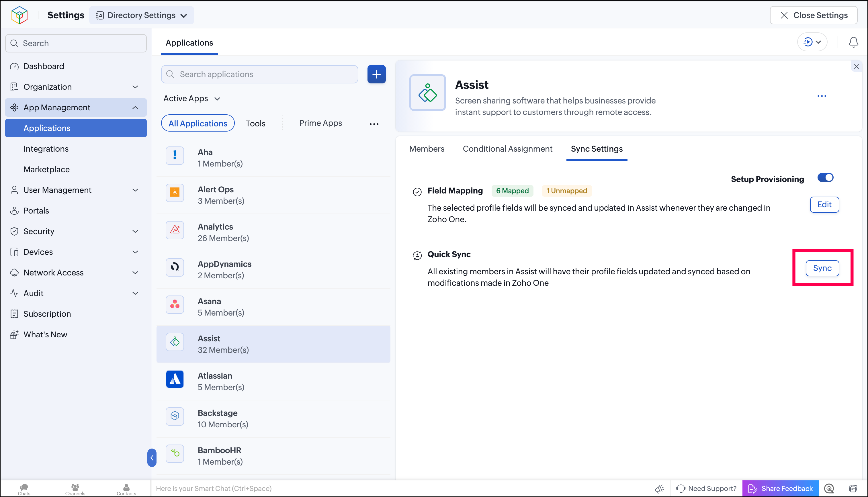Open the BambooHR application icon
This screenshot has height=497, width=868.
pos(175,453)
